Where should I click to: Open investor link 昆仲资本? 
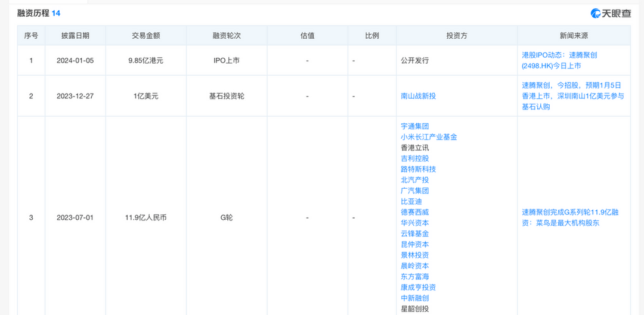coord(415,244)
